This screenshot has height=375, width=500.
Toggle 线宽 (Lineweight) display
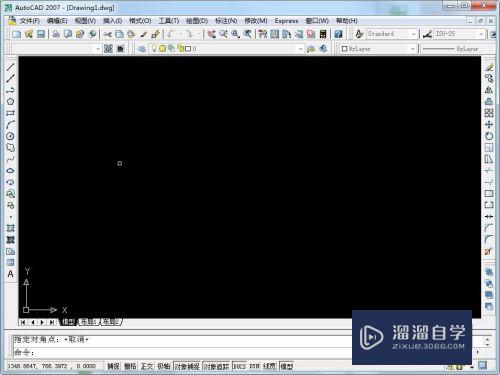click(x=269, y=366)
